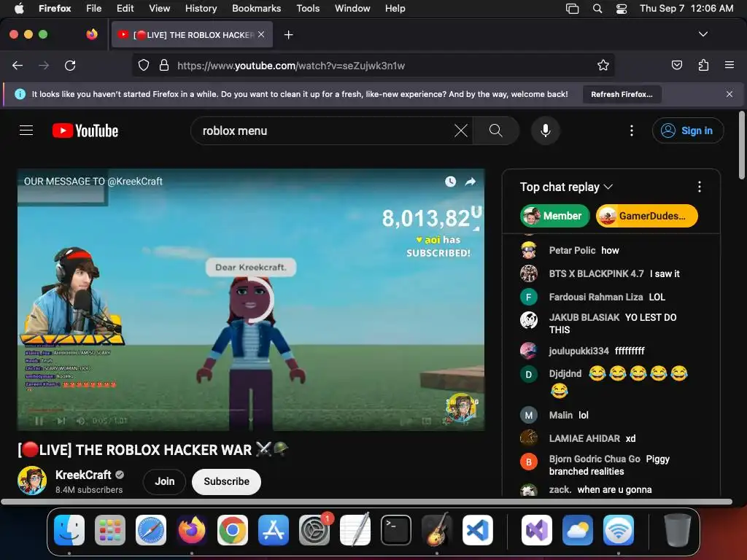The height and width of the screenshot is (560, 747).
Task: Clear the roblox menu search text
Action: pos(461,131)
